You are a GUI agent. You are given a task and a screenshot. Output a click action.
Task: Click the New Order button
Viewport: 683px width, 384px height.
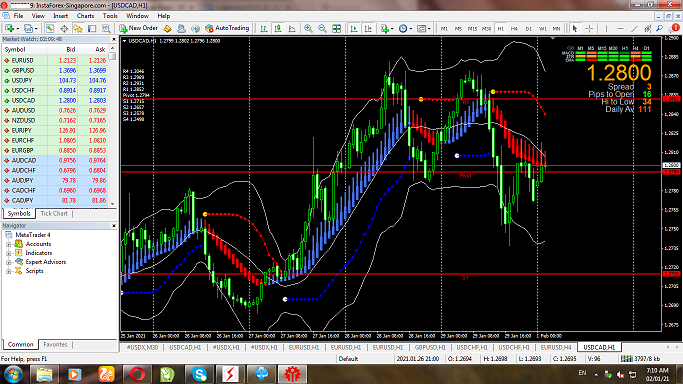(x=139, y=28)
